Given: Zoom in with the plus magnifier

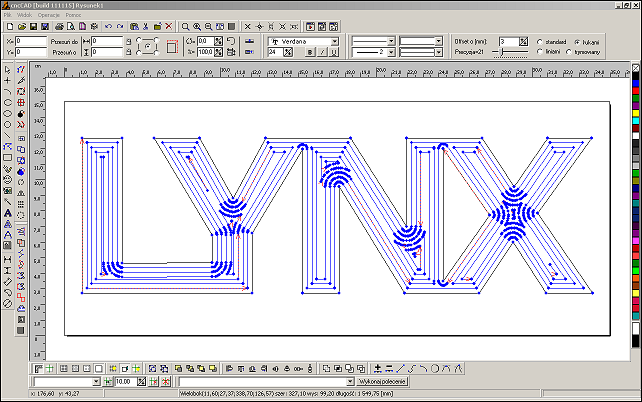Looking at the screenshot, I should (x=197, y=27).
